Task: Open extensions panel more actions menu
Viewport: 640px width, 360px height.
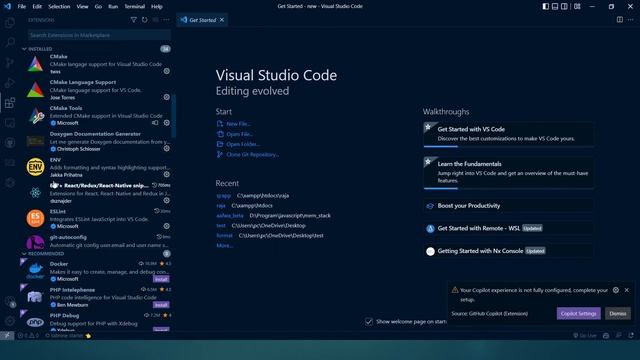Action: point(167,20)
